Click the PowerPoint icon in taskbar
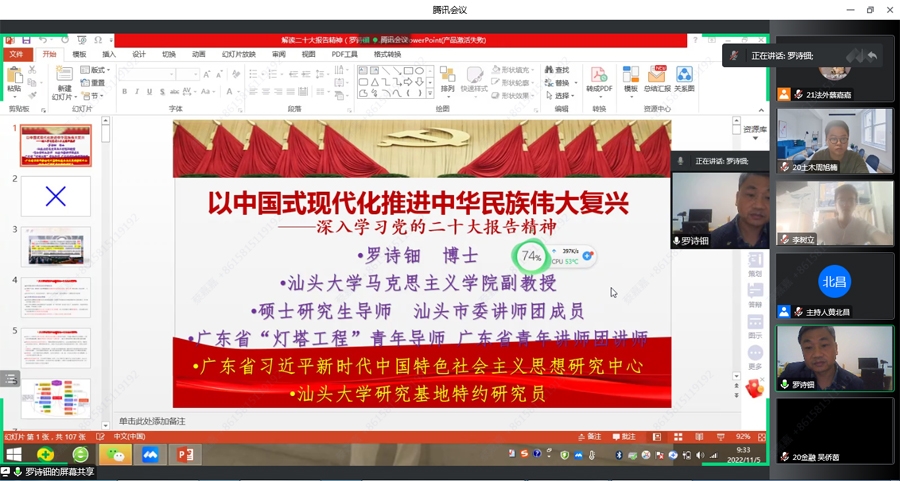The height and width of the screenshot is (481, 900). click(185, 455)
